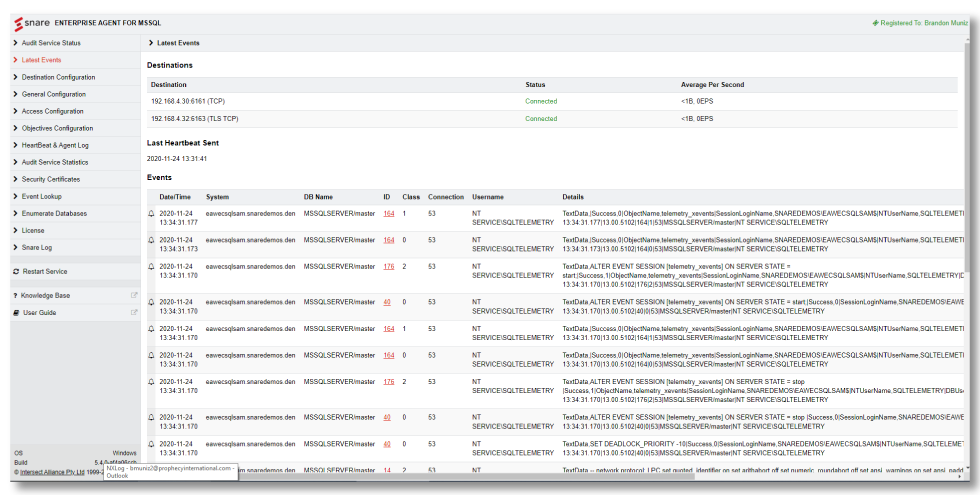This screenshot has height=495, width=980.
Task: Click the Knowledge Base external link icon
Action: coord(134,295)
